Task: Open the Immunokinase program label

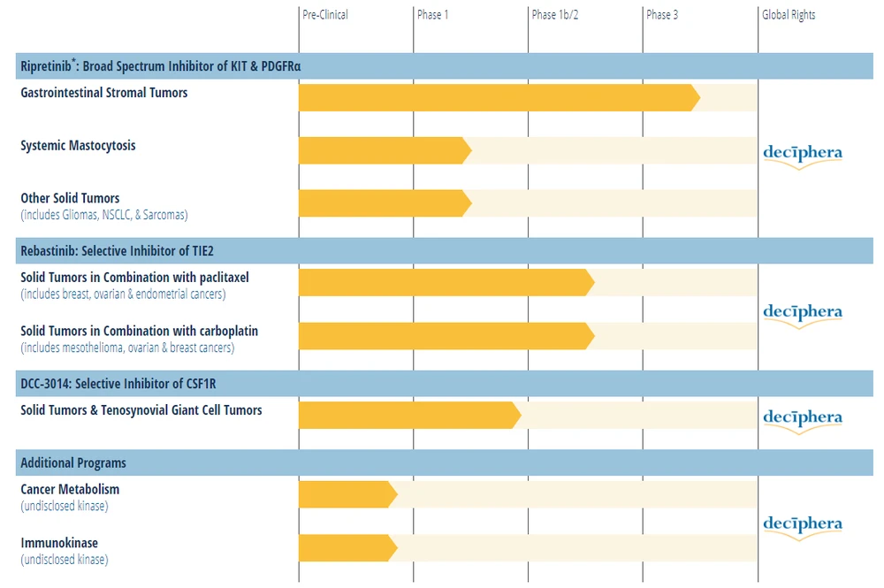Action: [x=59, y=543]
